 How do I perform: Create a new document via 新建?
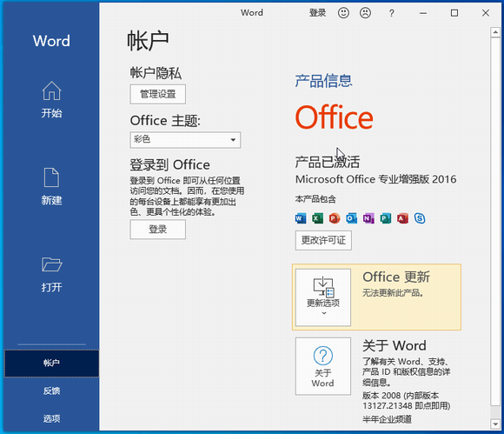(51, 187)
